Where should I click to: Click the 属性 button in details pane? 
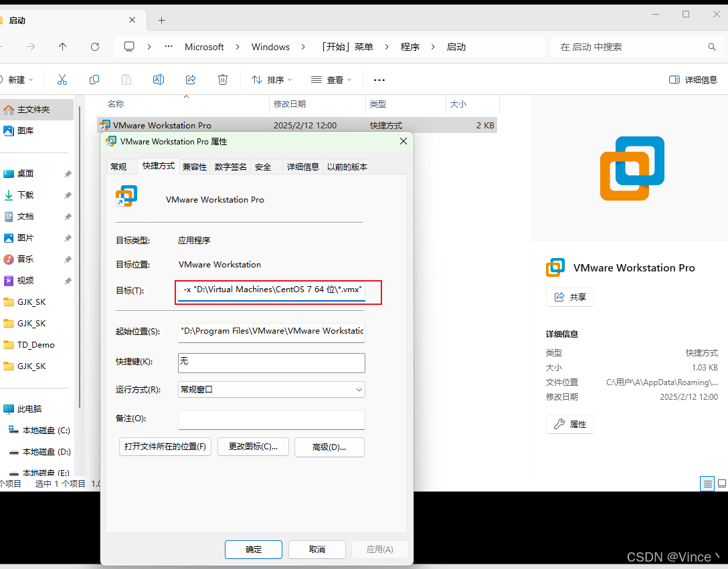coord(570,424)
